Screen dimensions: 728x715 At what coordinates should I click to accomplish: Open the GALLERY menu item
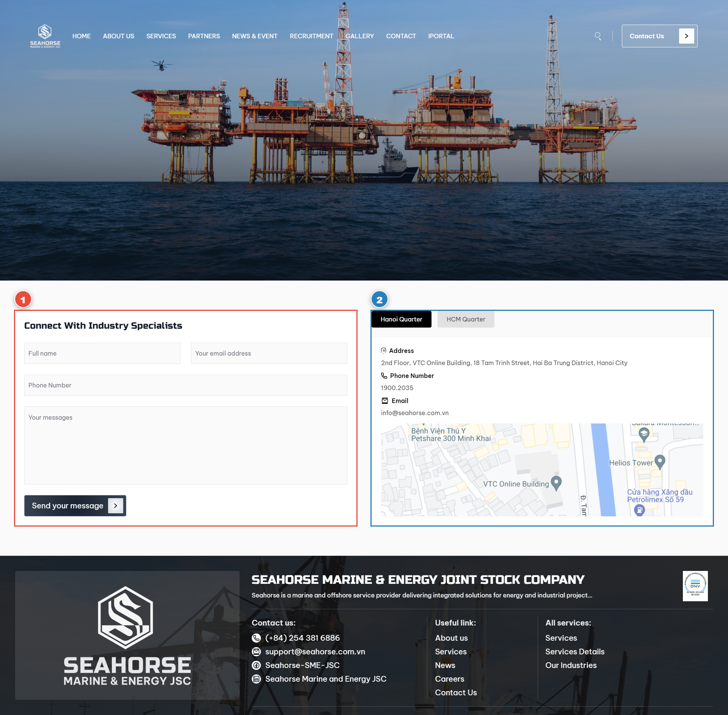360,36
